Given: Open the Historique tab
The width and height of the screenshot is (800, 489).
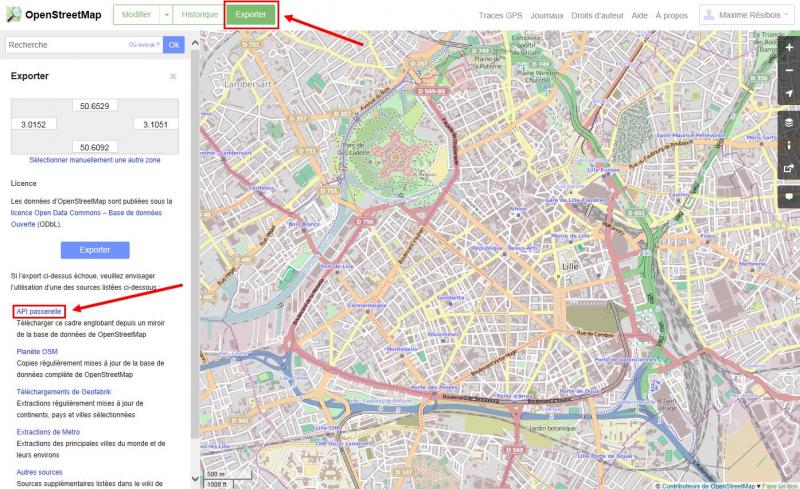Looking at the screenshot, I should (x=200, y=15).
